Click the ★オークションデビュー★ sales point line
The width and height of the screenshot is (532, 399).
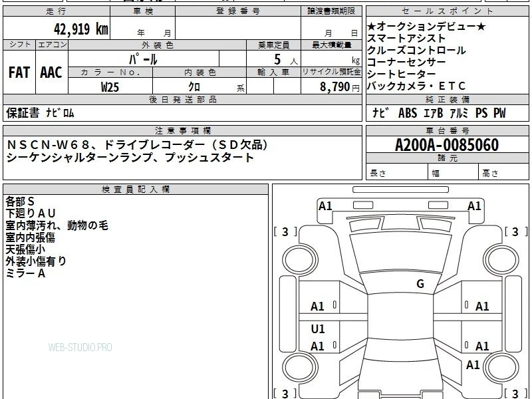(x=426, y=26)
